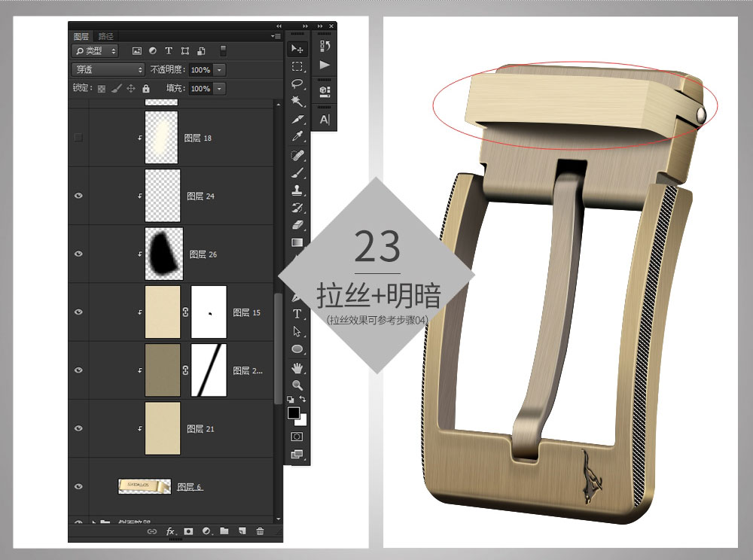Viewport: 753px width, 560px height.
Task: Select the Eraser tool
Action: pyautogui.click(x=297, y=224)
